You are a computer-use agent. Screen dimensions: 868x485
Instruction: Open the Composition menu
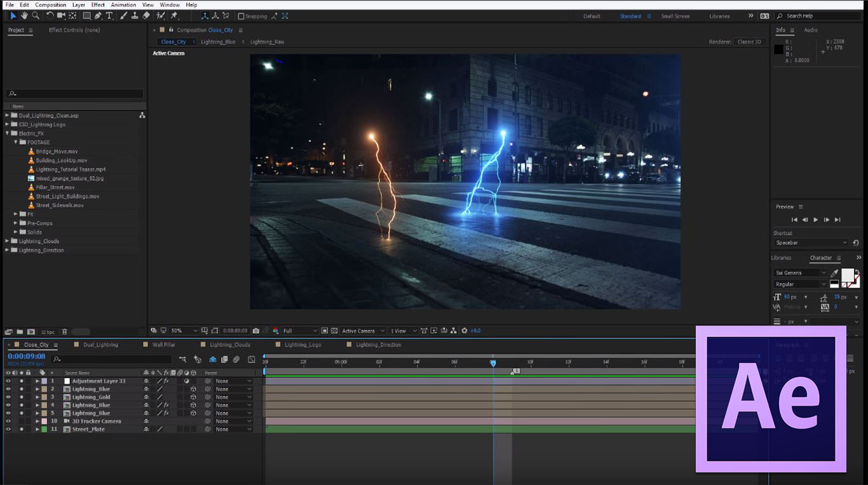tap(51, 5)
